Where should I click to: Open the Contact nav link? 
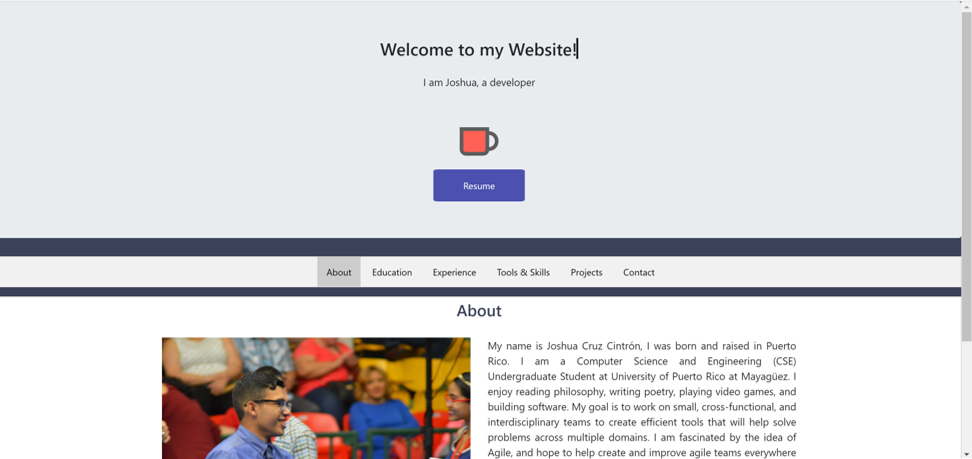point(638,272)
